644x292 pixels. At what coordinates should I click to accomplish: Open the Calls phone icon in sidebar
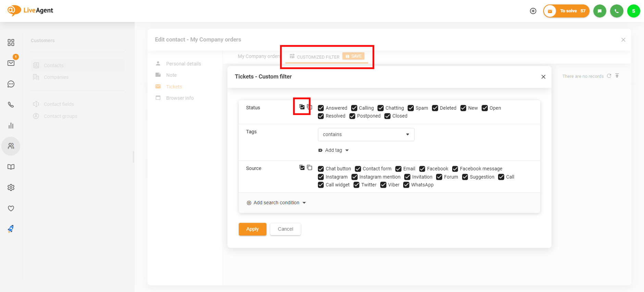11,105
